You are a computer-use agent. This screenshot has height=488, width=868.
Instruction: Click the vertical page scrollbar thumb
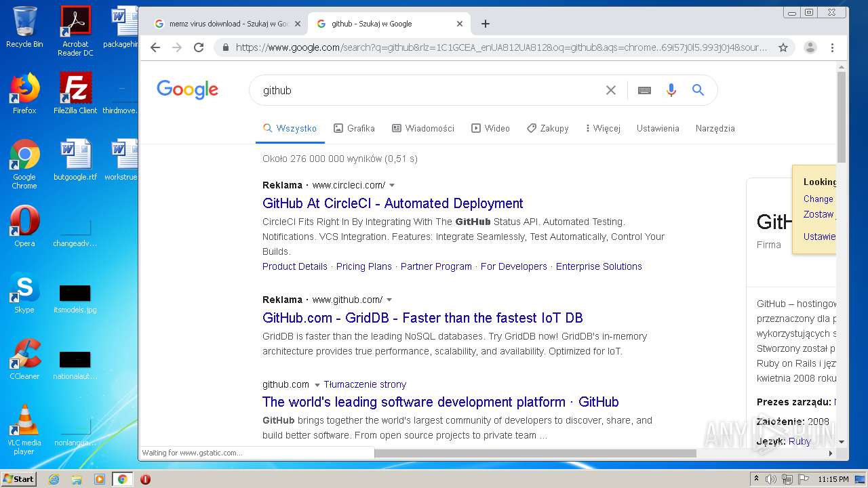(x=842, y=117)
